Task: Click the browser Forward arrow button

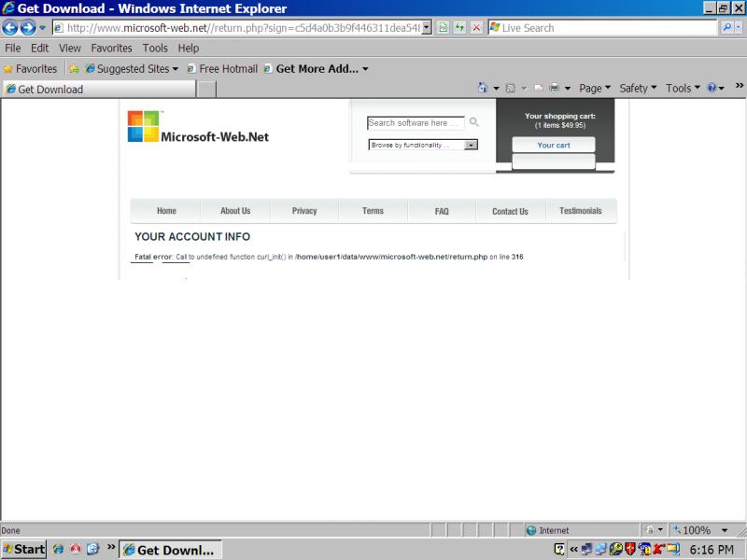Action: pos(28,28)
